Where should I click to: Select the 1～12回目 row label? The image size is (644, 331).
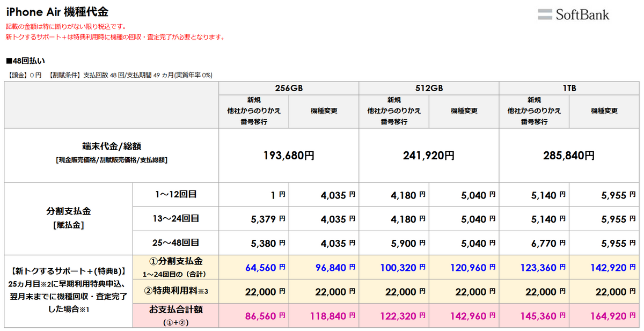coord(175,194)
